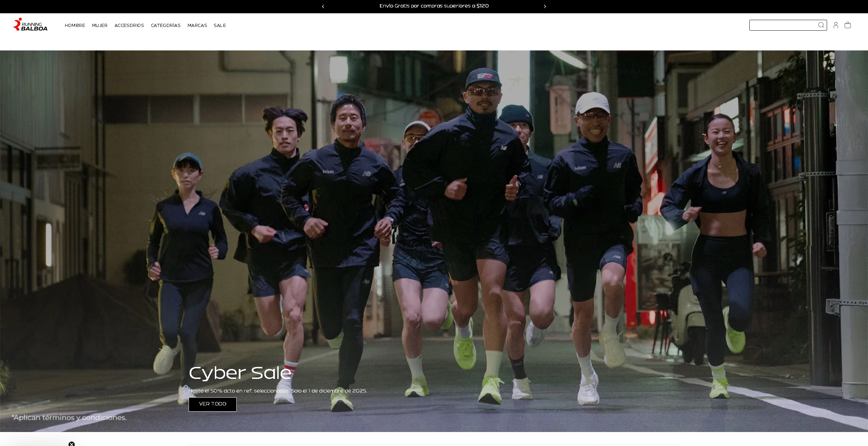
Task: Go to the SALE section
Action: point(220,26)
